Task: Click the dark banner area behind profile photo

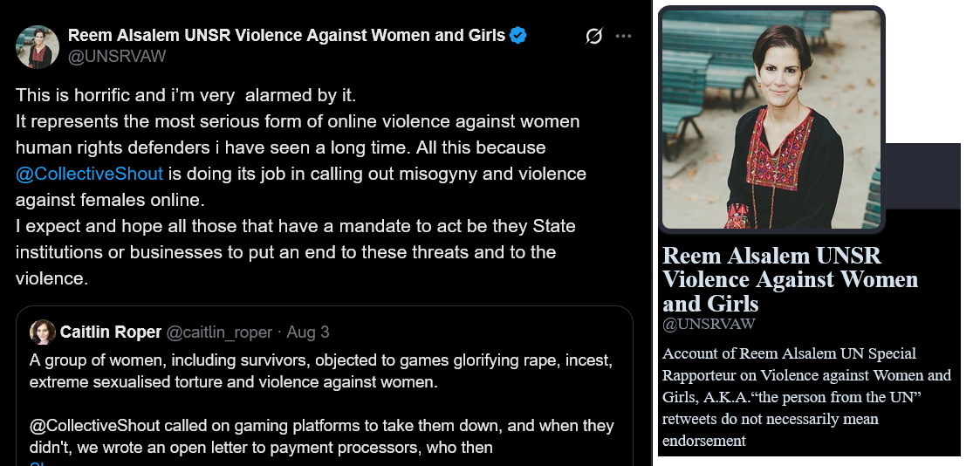Action: tap(922, 176)
